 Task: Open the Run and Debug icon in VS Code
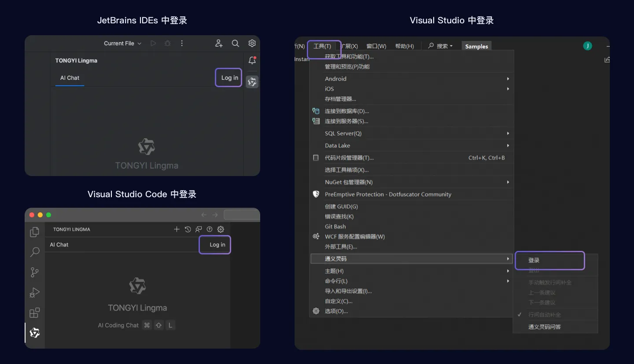(34, 292)
